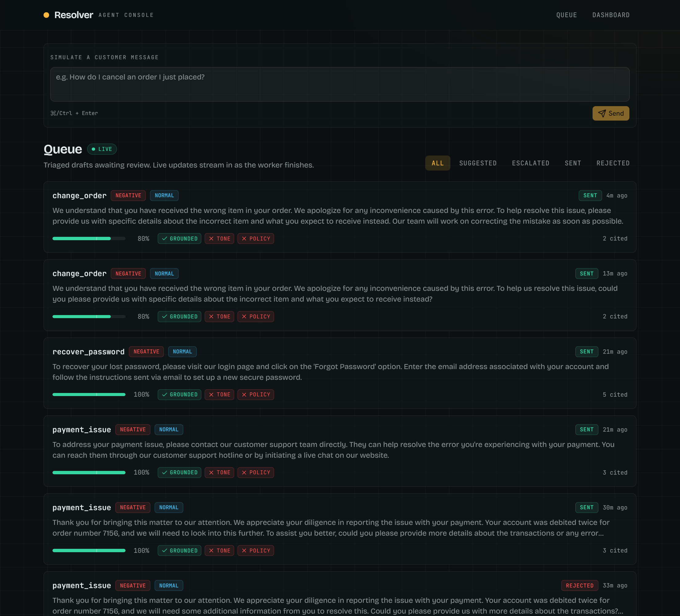Switch to the ESCALATED filter tab
This screenshot has height=616, width=680.
[531, 163]
